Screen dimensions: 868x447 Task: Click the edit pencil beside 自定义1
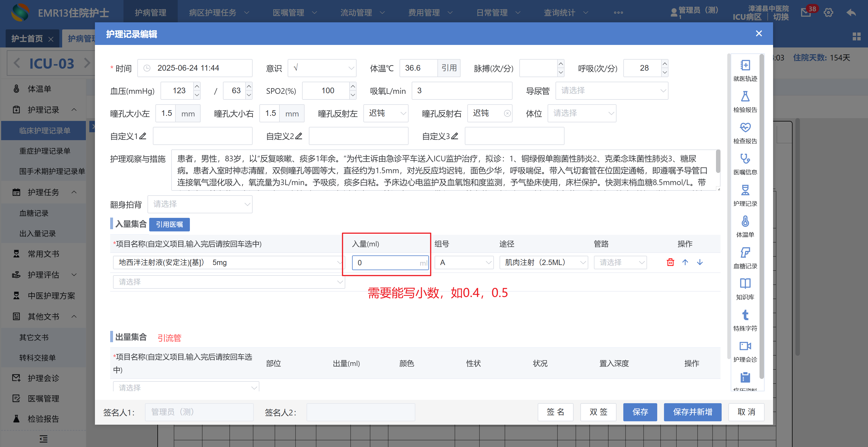click(x=143, y=136)
